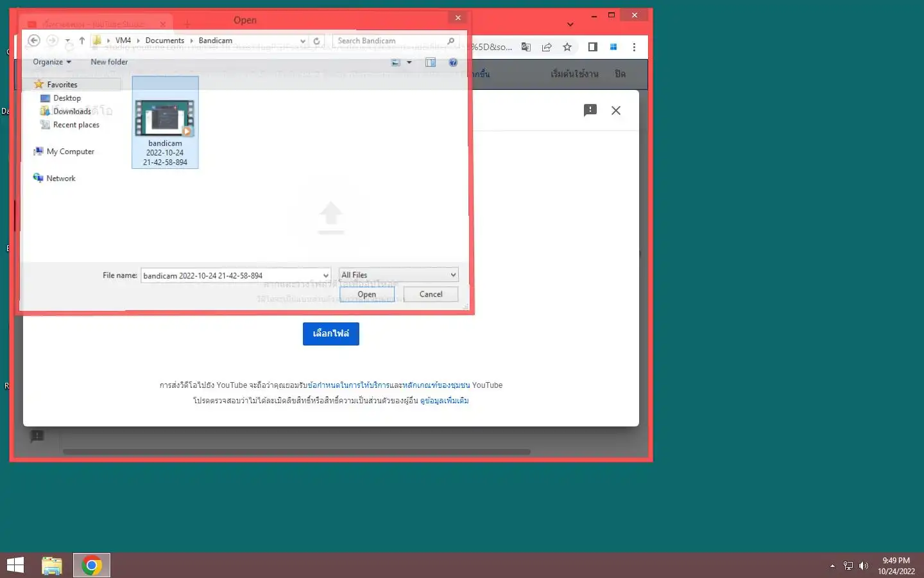Click the File name text field
The width and height of the screenshot is (924, 578).
click(231, 276)
